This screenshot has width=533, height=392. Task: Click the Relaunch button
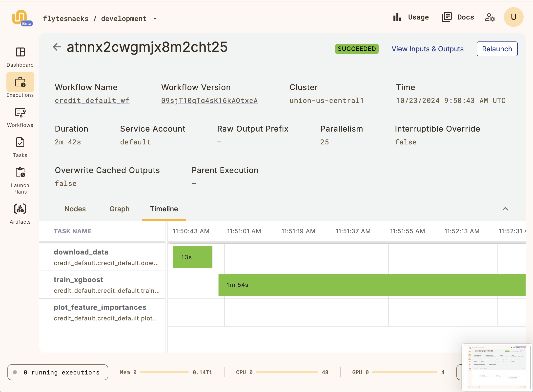(x=497, y=49)
